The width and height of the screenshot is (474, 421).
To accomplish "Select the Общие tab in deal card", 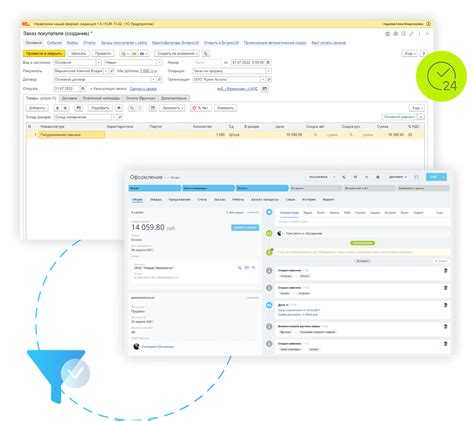I will point(137,199).
